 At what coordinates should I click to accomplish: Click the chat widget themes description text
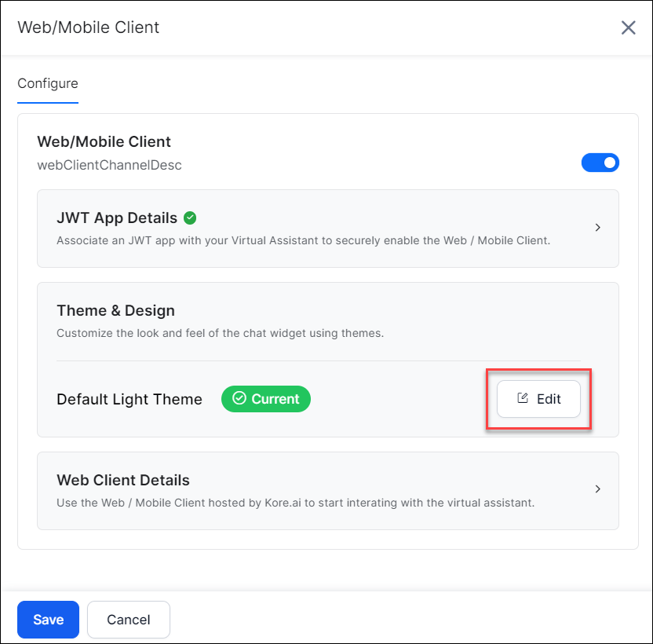coord(220,333)
